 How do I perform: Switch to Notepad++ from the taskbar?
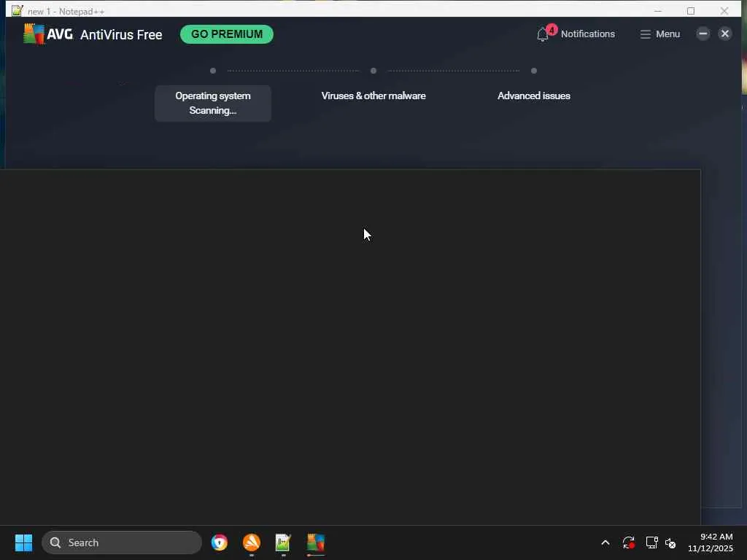point(283,542)
